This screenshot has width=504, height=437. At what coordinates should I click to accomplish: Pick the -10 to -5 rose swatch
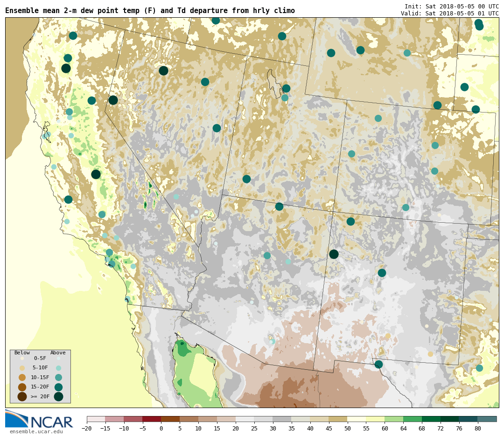point(133,419)
